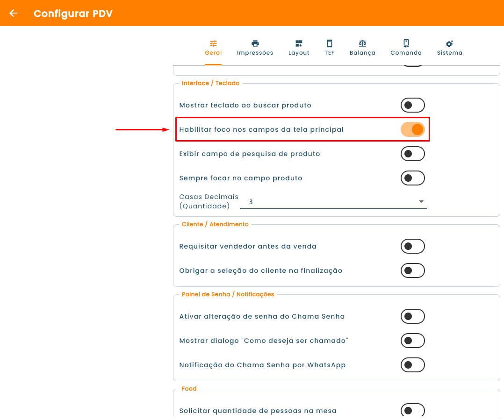Click the Food section heading
The width and height of the screenshot is (504, 420).
[189, 389]
